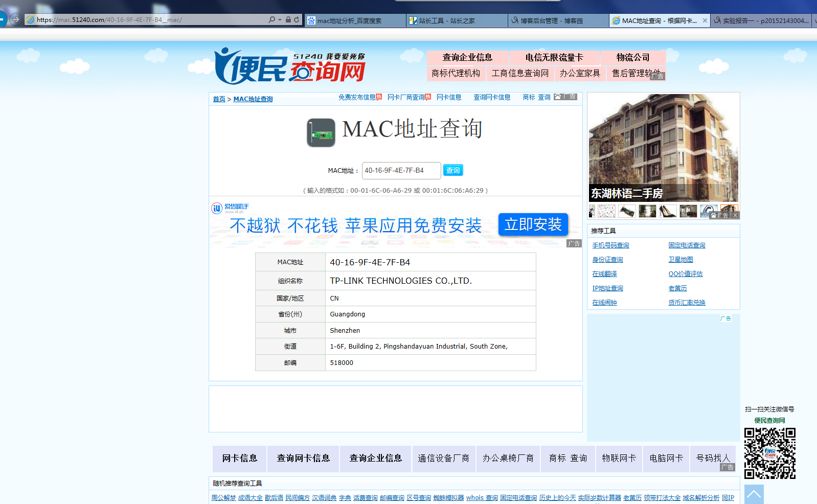Open the address bar autocomplete dropdown arrow
817x504 pixels.
click(280, 20)
